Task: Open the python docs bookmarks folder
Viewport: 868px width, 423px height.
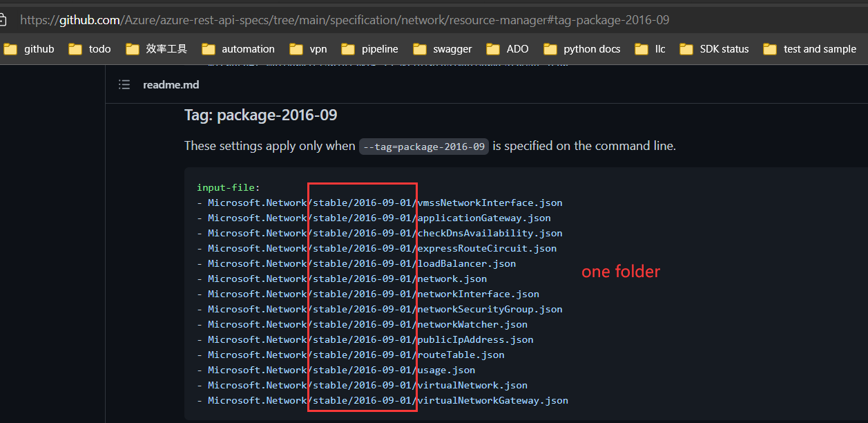Action: [581, 49]
